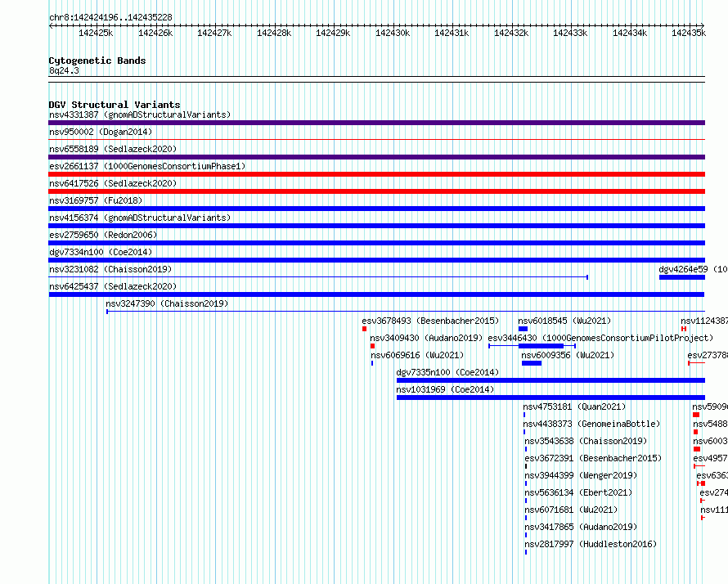Open variant nsv3409430 (Audano2019)
The image size is (728, 584).
tap(426, 338)
